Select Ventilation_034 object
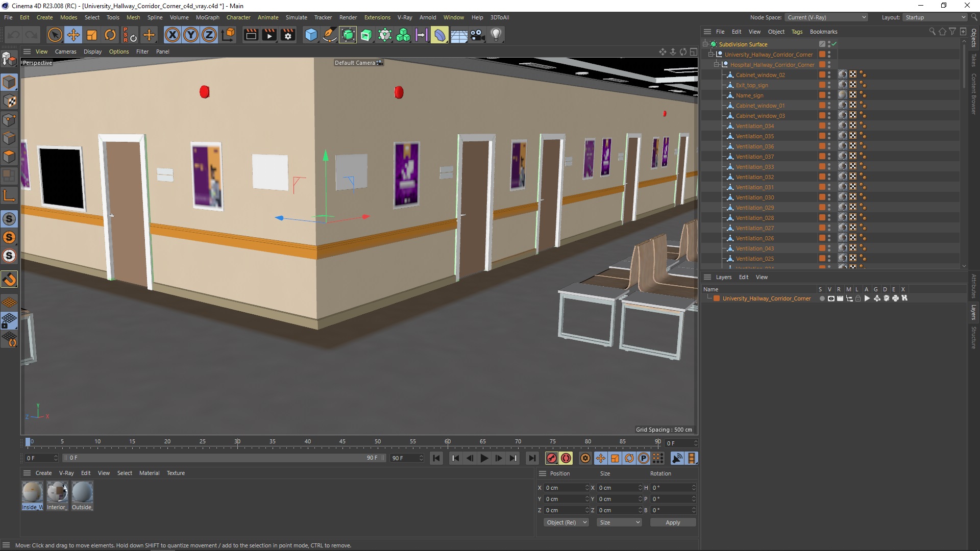The width and height of the screenshot is (980, 551). 754,126
